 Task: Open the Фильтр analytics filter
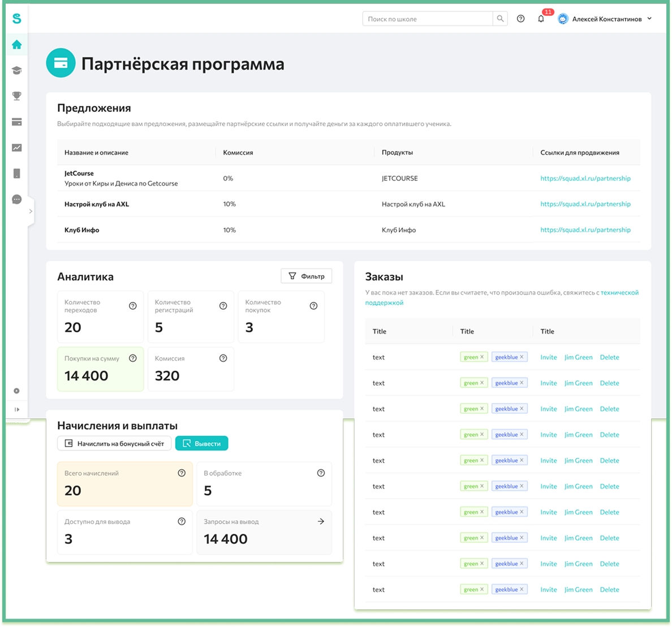point(306,276)
